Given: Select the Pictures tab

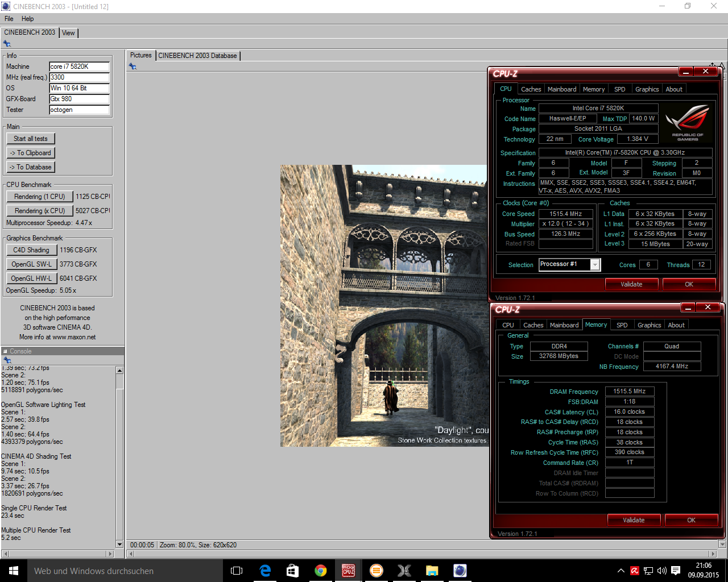Looking at the screenshot, I should tap(140, 55).
